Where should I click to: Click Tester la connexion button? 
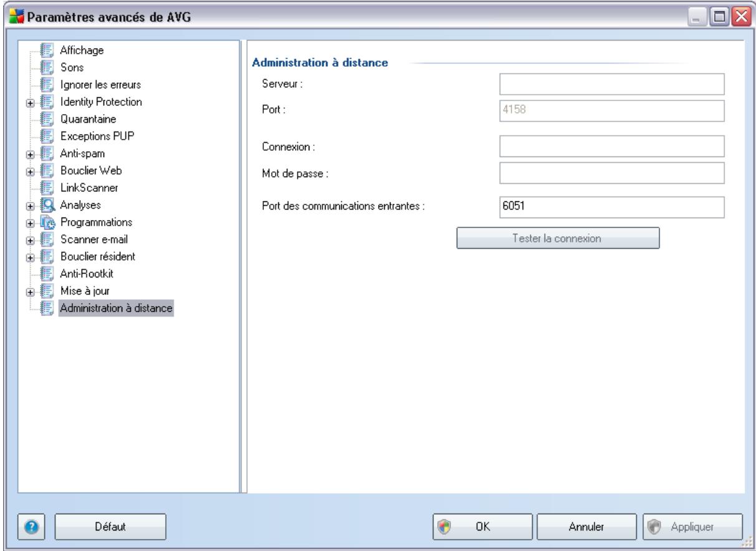(558, 238)
